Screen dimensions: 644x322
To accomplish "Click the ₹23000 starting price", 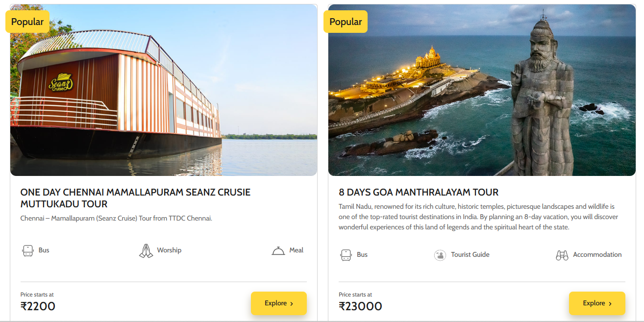I will click(x=360, y=306).
